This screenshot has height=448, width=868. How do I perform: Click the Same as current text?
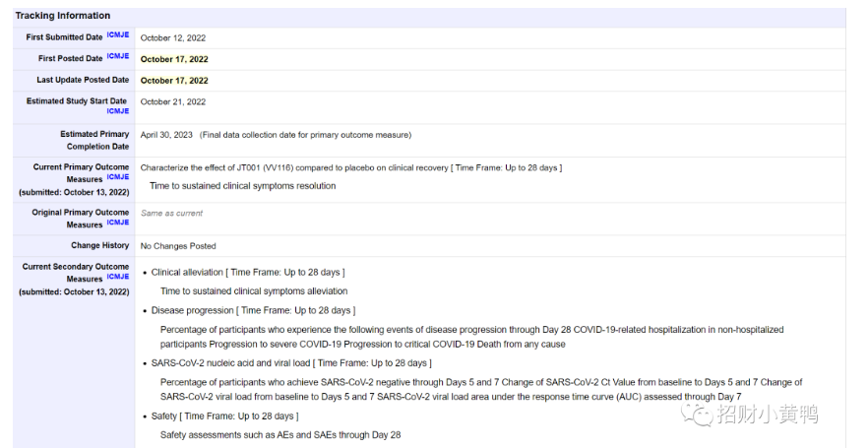click(x=171, y=214)
